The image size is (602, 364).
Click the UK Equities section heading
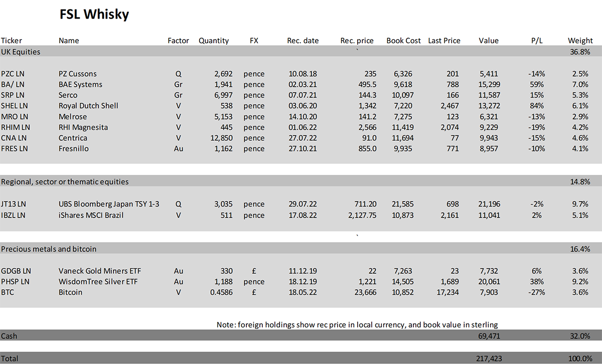click(x=21, y=52)
